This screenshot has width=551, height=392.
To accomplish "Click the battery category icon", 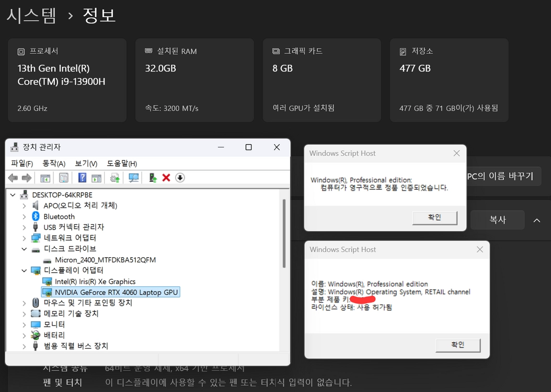I will point(36,335).
